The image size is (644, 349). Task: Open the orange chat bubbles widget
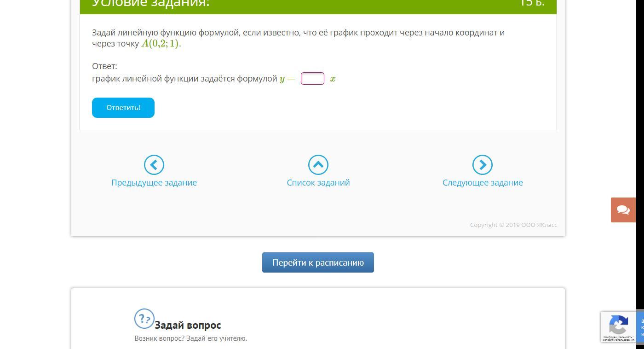click(x=623, y=210)
